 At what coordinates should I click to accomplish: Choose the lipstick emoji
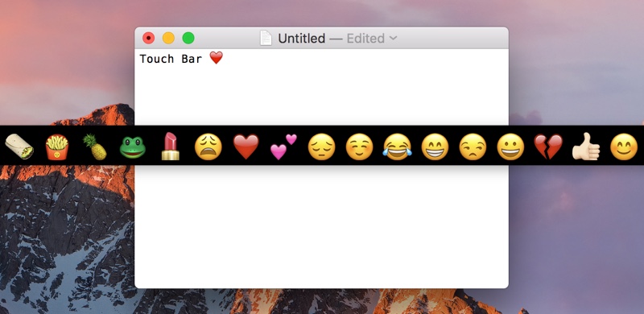(x=170, y=147)
